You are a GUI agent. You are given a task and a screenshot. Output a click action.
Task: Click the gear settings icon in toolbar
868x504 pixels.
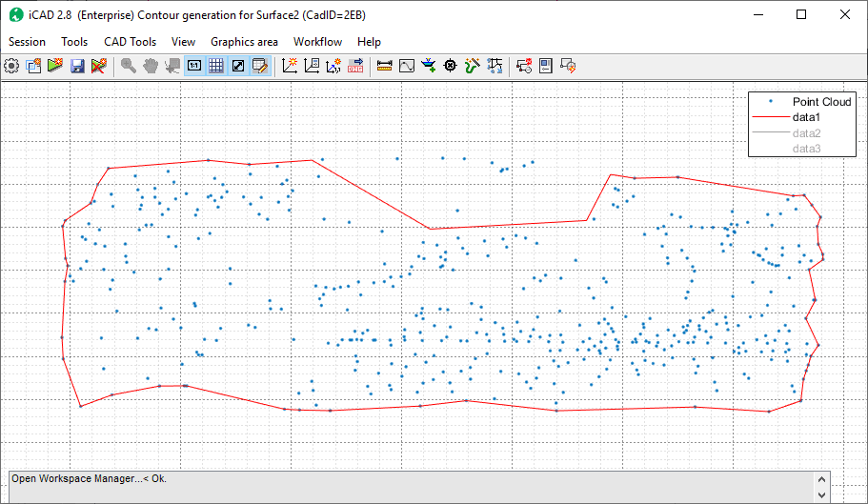(x=11, y=66)
